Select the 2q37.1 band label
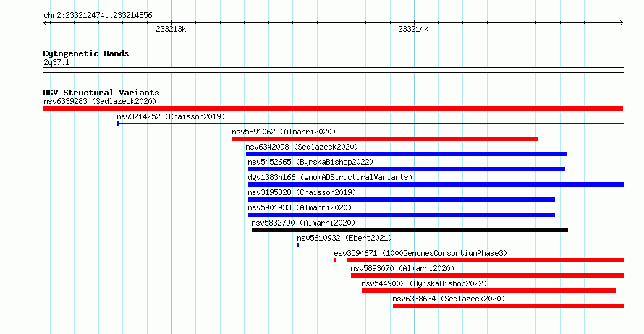Viewport: 644px width, 334px height. [x=56, y=63]
